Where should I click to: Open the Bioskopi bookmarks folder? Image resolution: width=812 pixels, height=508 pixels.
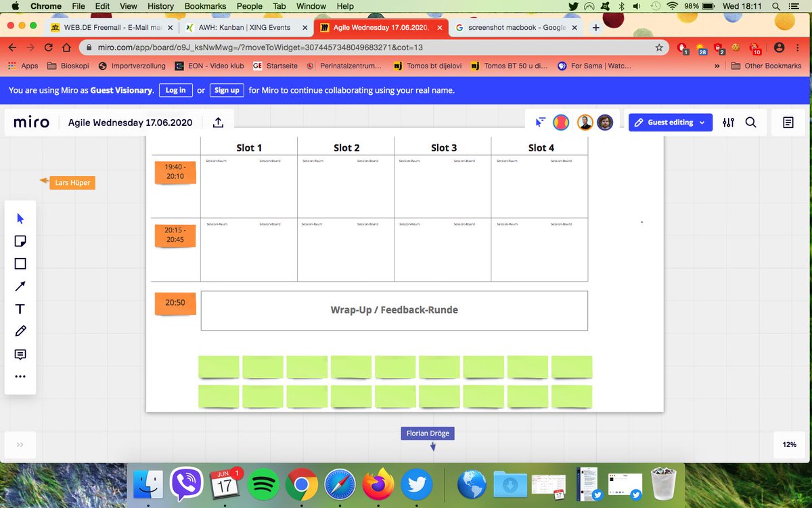(68, 66)
